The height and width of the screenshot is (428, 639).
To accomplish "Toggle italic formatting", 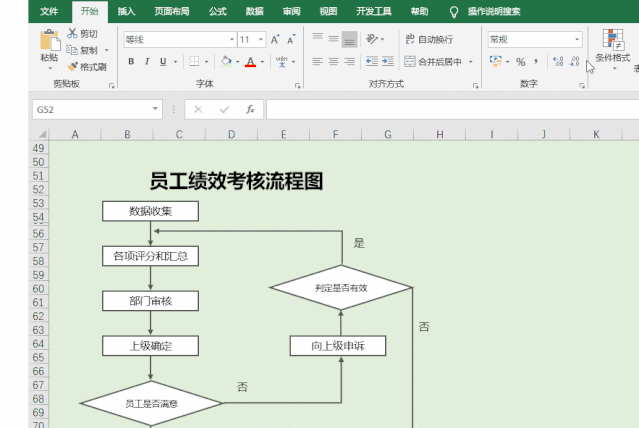I will pos(148,62).
